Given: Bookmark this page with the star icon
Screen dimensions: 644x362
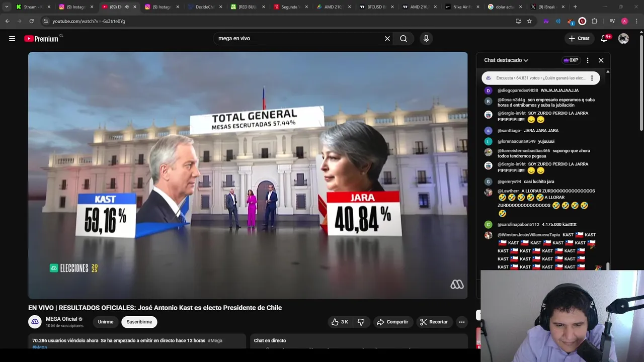Looking at the screenshot, I should [x=529, y=21].
